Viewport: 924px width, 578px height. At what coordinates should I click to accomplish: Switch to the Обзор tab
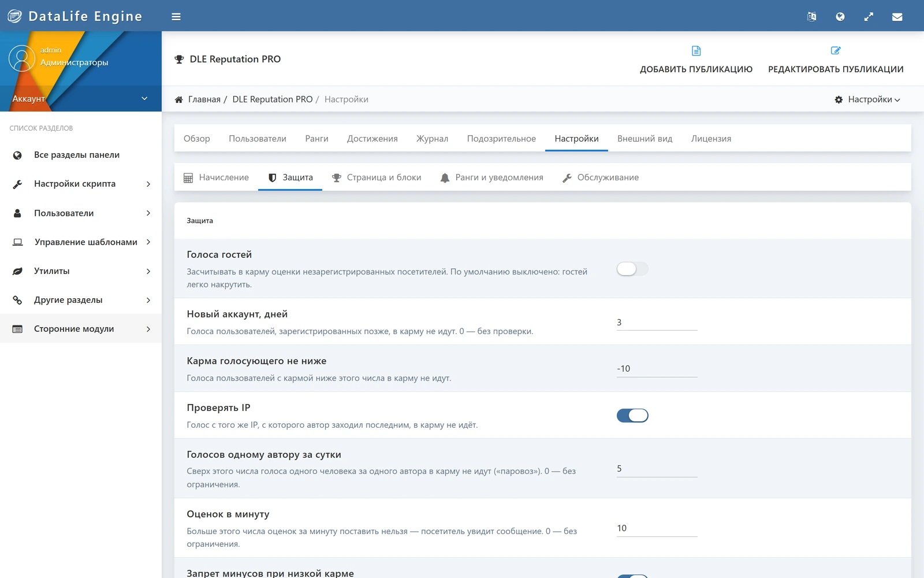click(x=197, y=139)
